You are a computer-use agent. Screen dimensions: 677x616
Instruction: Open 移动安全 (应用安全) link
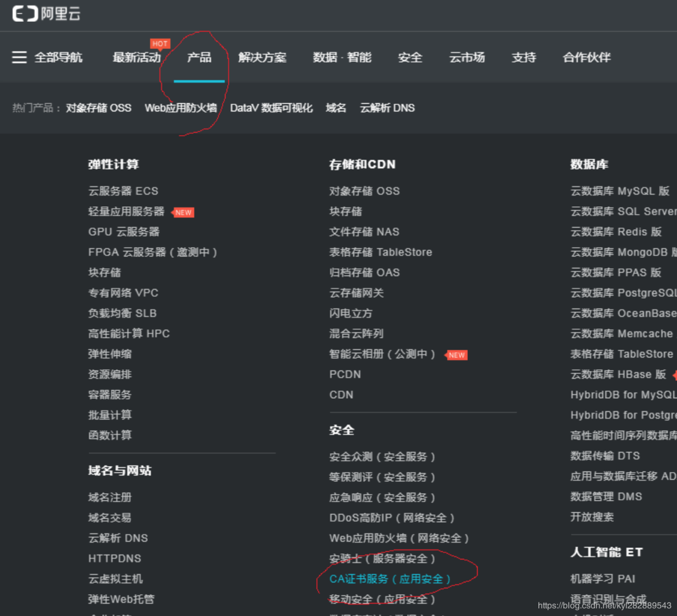point(382,599)
